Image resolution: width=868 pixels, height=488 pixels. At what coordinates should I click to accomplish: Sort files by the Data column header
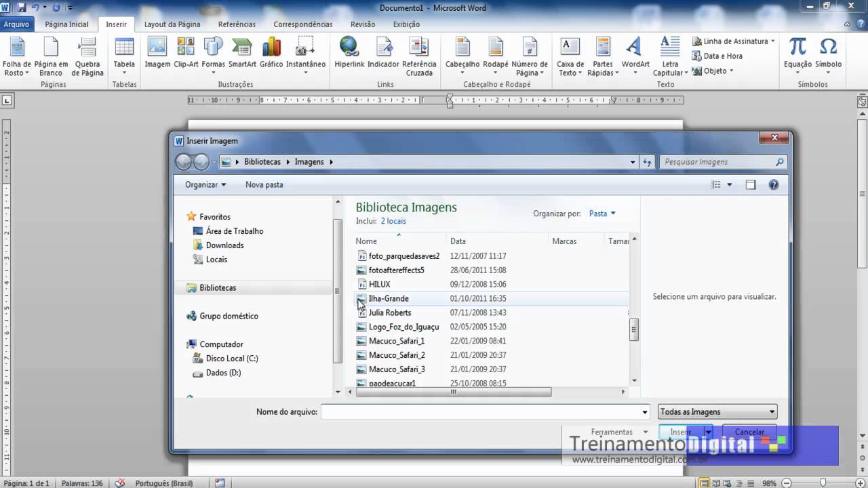498,241
